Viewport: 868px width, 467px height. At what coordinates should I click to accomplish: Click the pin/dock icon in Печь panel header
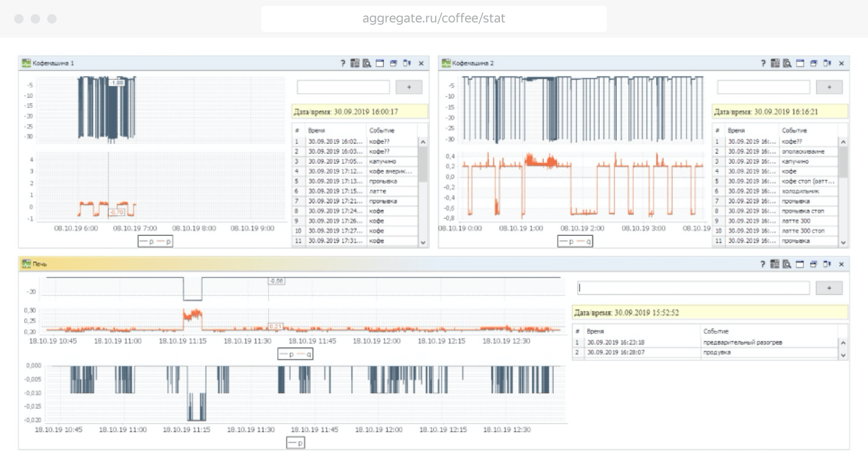(x=827, y=264)
